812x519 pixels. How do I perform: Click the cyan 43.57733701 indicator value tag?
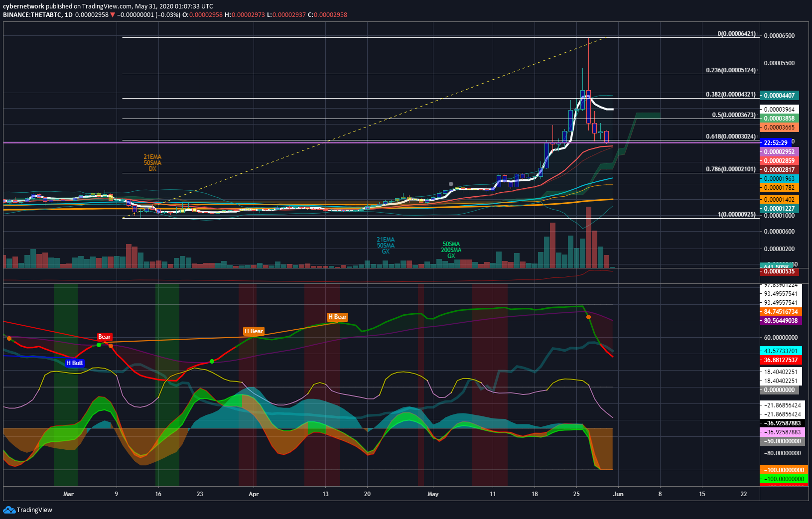[x=781, y=351]
